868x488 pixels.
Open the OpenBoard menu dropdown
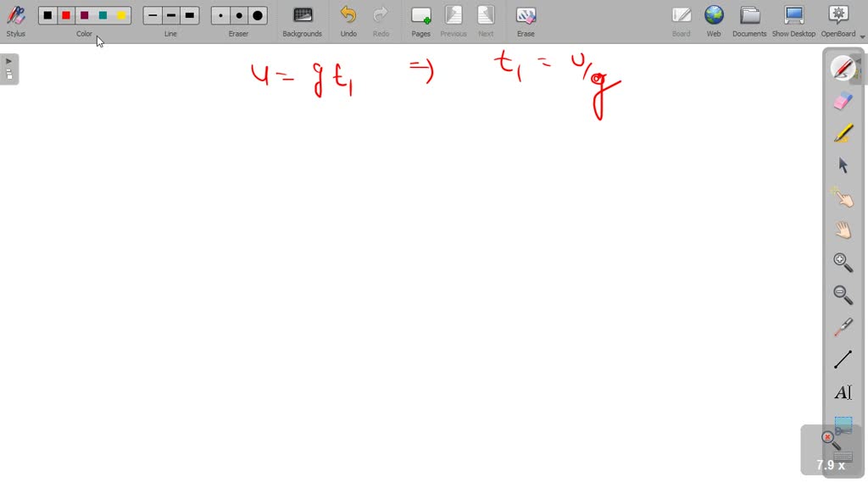860,36
